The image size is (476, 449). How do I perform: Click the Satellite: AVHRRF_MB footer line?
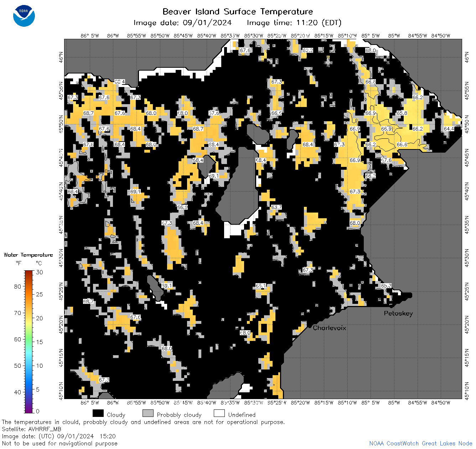[x=31, y=429]
